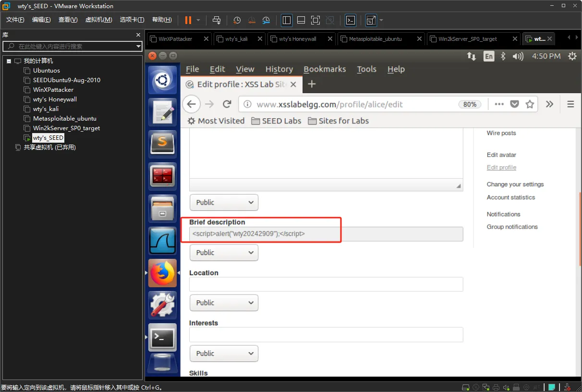Open SEED Labs bookmarks folder
This screenshot has width=582, height=392.
(277, 121)
